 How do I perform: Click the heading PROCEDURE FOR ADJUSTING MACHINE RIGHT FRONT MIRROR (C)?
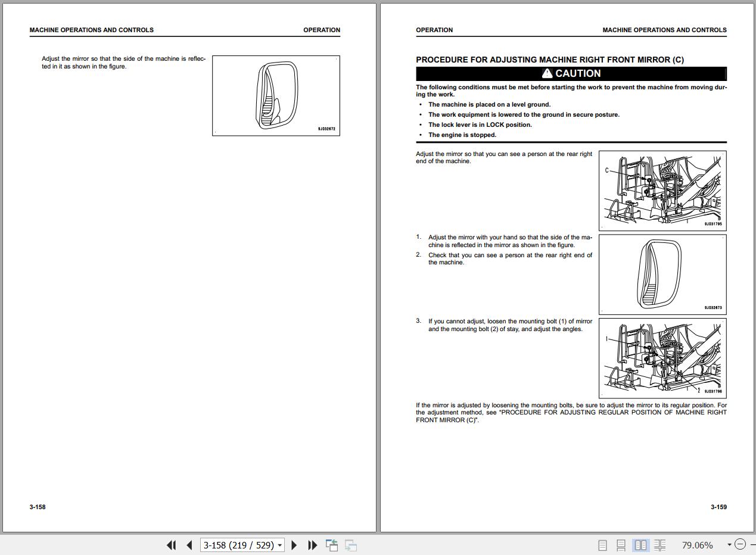click(550, 60)
